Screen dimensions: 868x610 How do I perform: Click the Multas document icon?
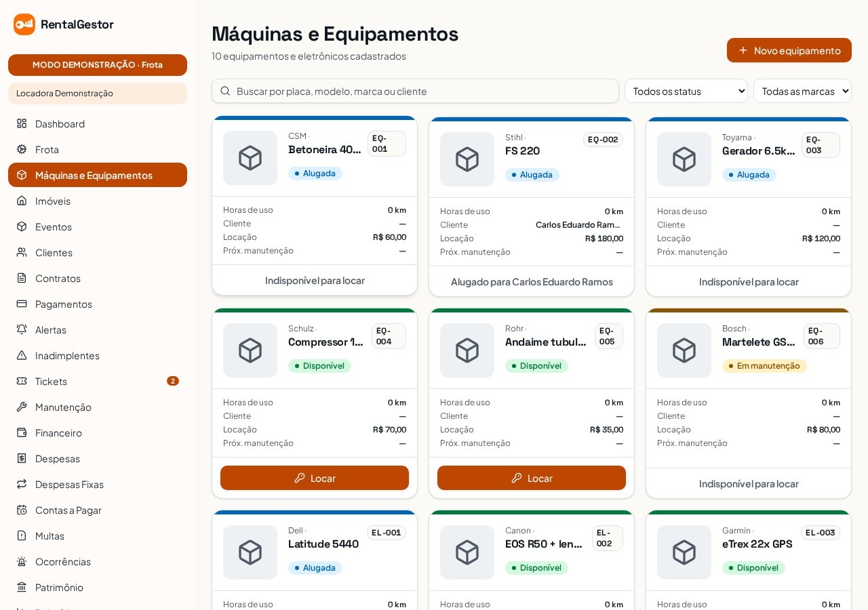22,535
